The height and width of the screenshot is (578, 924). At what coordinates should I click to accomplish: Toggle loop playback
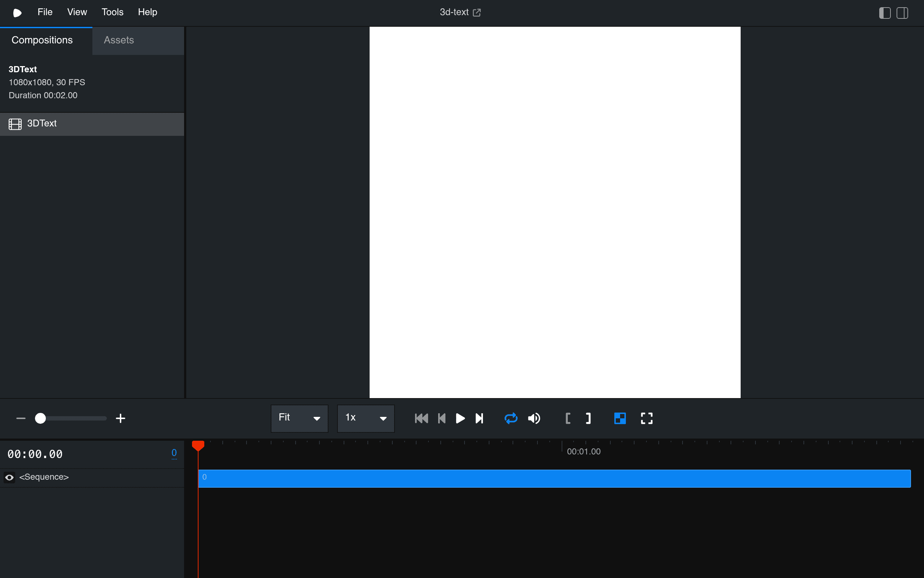click(511, 419)
